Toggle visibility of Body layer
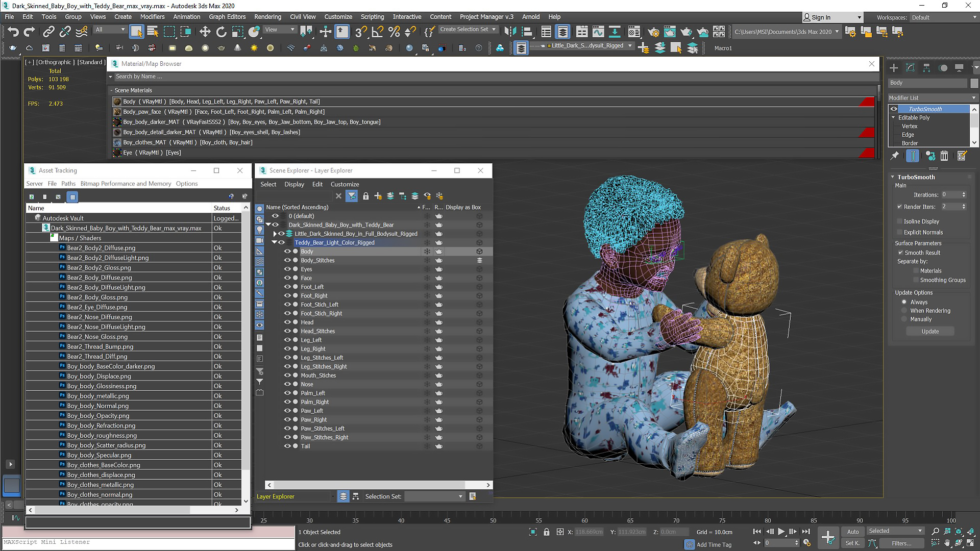 [287, 251]
